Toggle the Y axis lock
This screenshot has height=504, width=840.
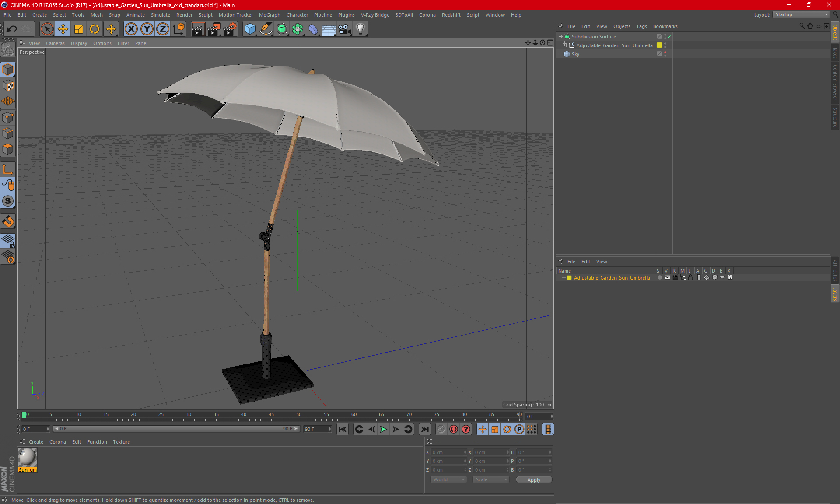(147, 29)
